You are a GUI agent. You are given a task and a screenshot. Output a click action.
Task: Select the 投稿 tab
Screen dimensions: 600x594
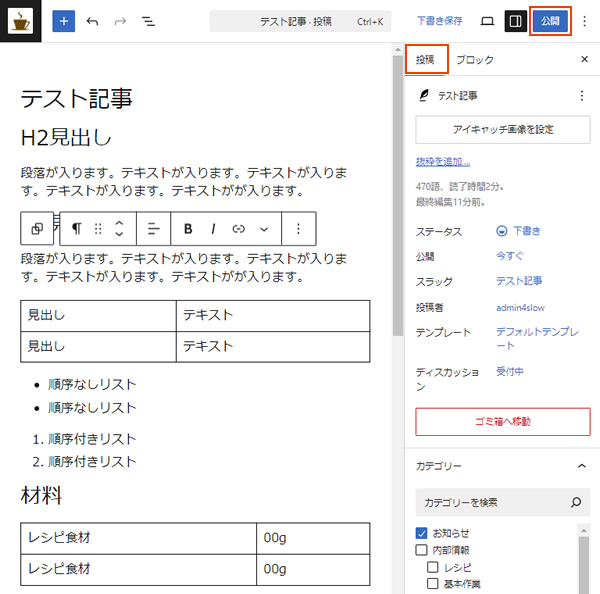426,60
